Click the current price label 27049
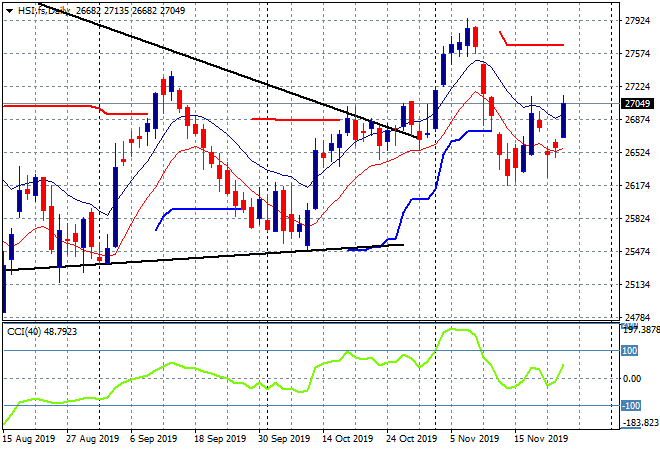This screenshot has width=660, height=450. [637, 104]
